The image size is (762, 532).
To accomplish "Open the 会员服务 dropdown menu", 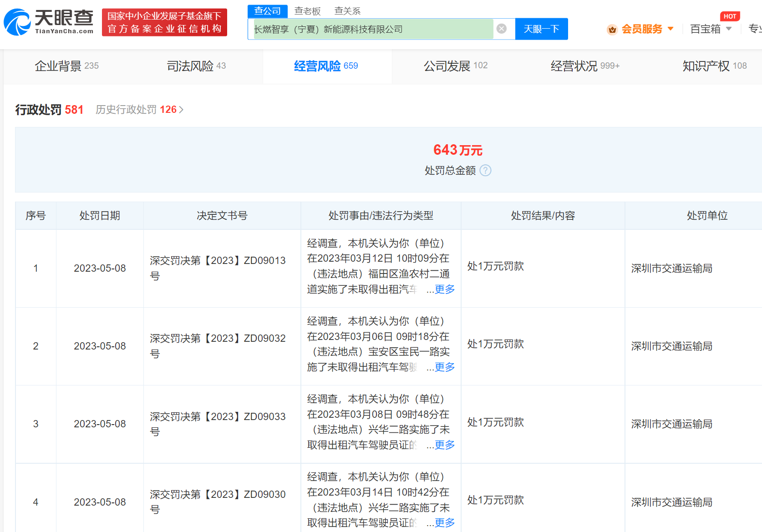I will [x=647, y=29].
